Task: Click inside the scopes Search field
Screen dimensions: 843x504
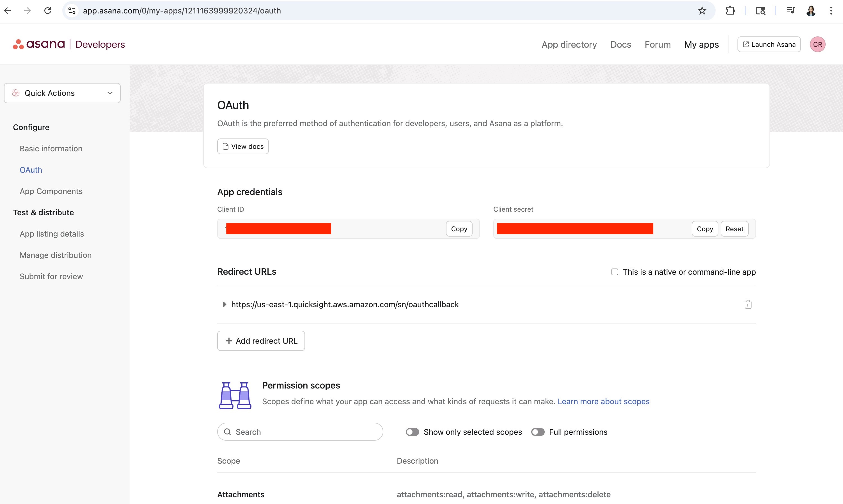Action: (299, 431)
